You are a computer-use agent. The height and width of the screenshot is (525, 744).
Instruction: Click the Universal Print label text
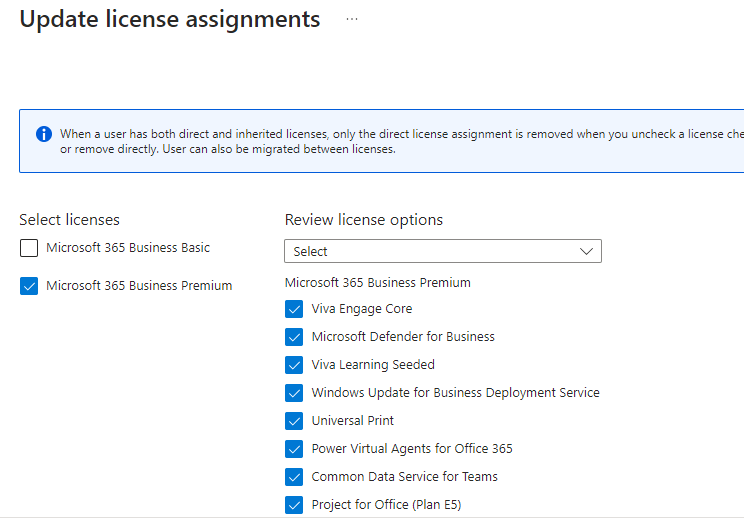(x=352, y=421)
